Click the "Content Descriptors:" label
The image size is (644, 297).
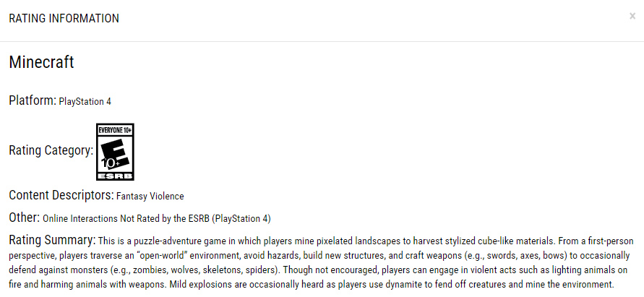(61, 195)
